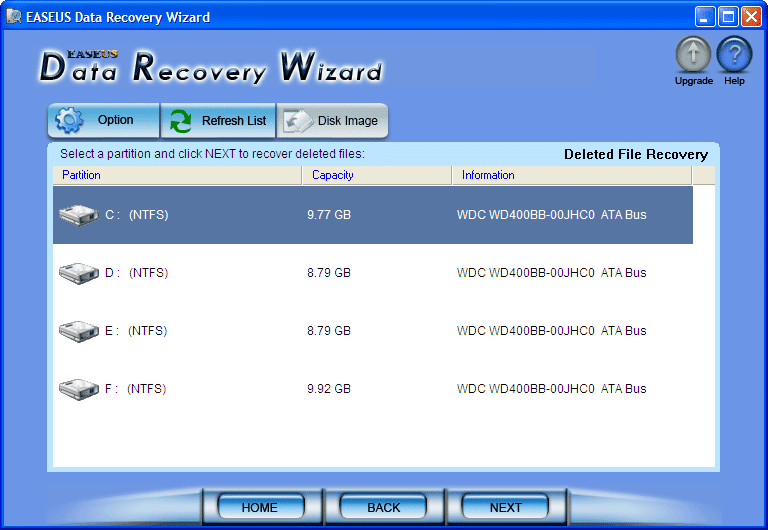This screenshot has height=530, width=768.
Task: Click WDC WD400BB info for D: drive
Action: click(x=552, y=273)
